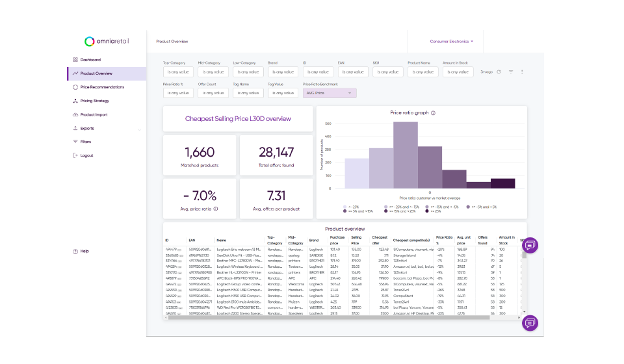Click 'APC Back-UPS PRO' product row
Viewport: 624px width, 364px height.
tap(239, 278)
